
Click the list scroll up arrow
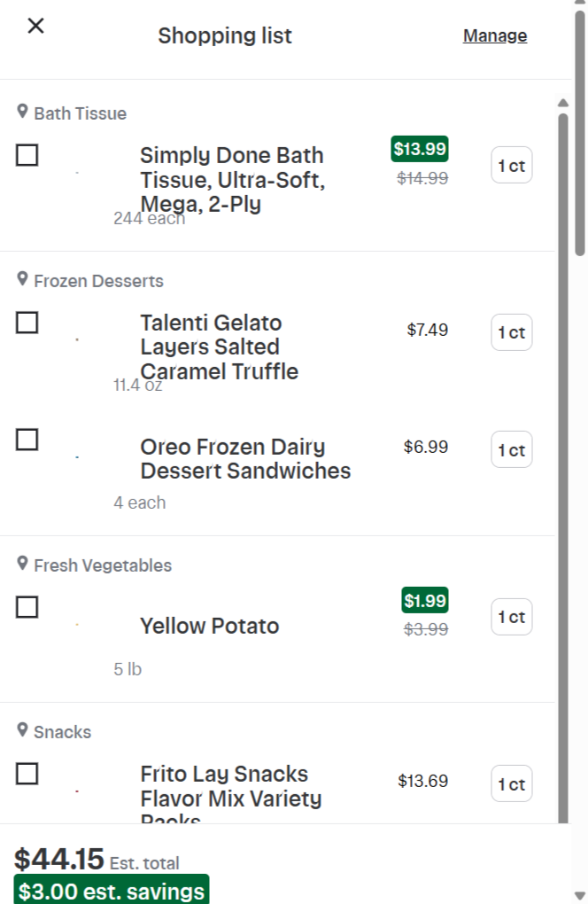point(563,103)
